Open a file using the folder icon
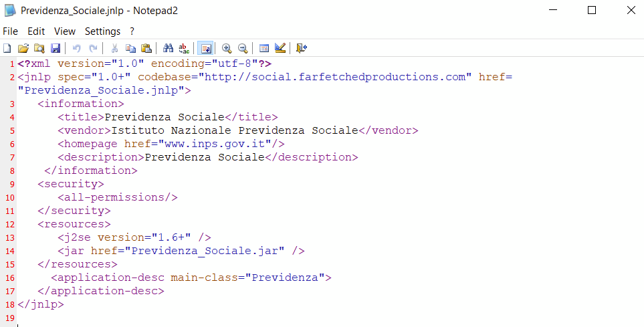Image resolution: width=644 pixels, height=327 pixels. tap(23, 48)
